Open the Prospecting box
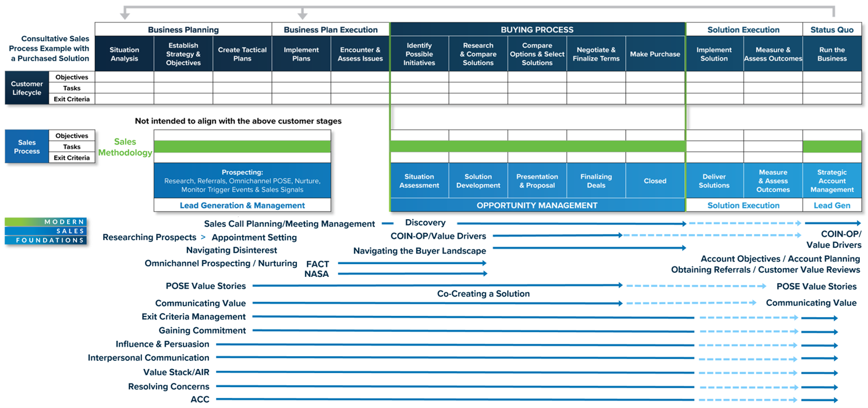This screenshot has width=868, height=408. 242,181
